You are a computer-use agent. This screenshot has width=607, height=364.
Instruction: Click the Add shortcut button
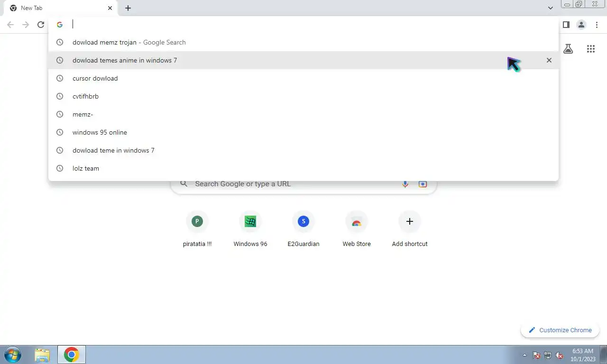(410, 229)
